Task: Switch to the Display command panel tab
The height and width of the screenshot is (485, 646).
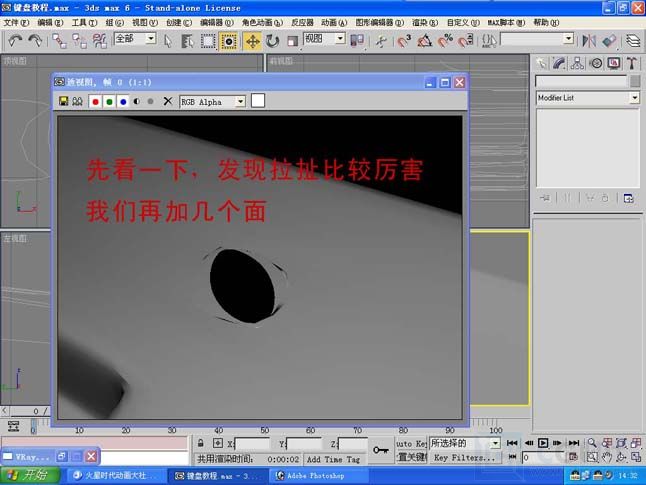Action: pyautogui.click(x=614, y=63)
